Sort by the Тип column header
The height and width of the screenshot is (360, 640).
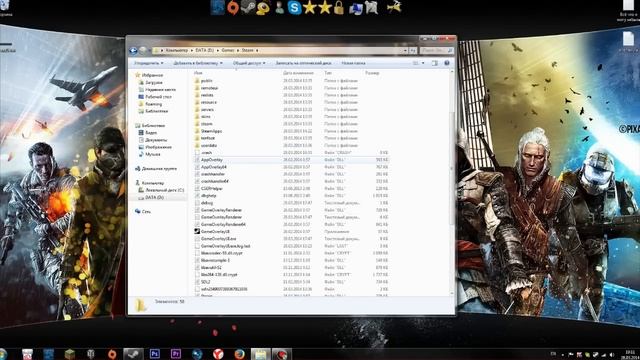click(328, 73)
